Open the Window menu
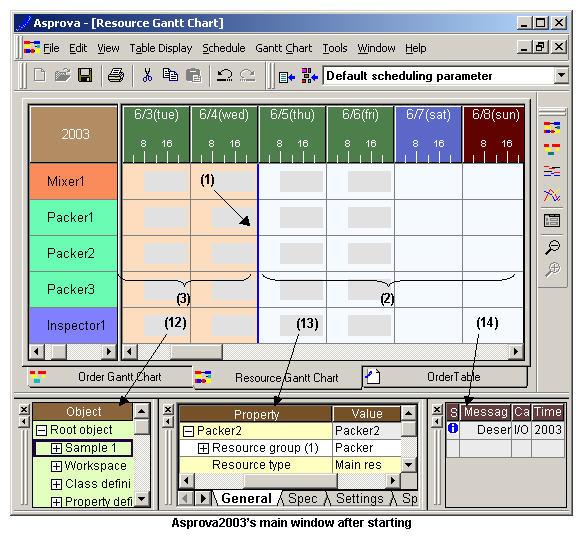 [x=376, y=48]
